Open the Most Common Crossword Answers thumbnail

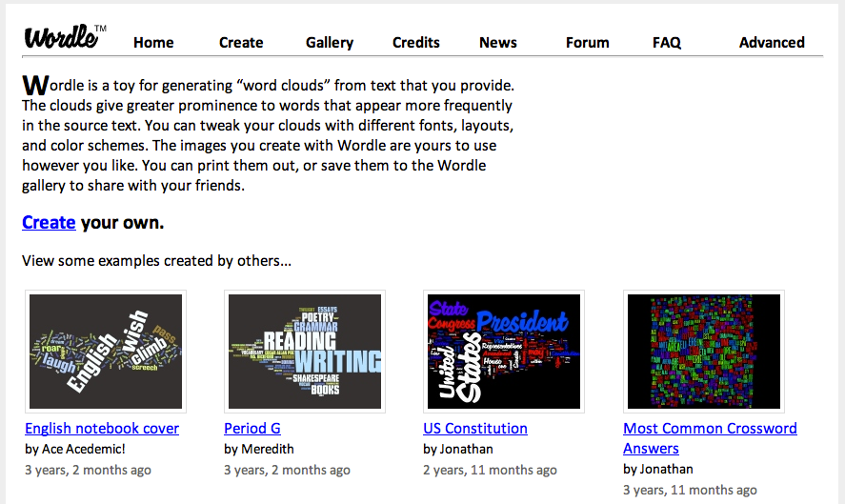tap(704, 352)
